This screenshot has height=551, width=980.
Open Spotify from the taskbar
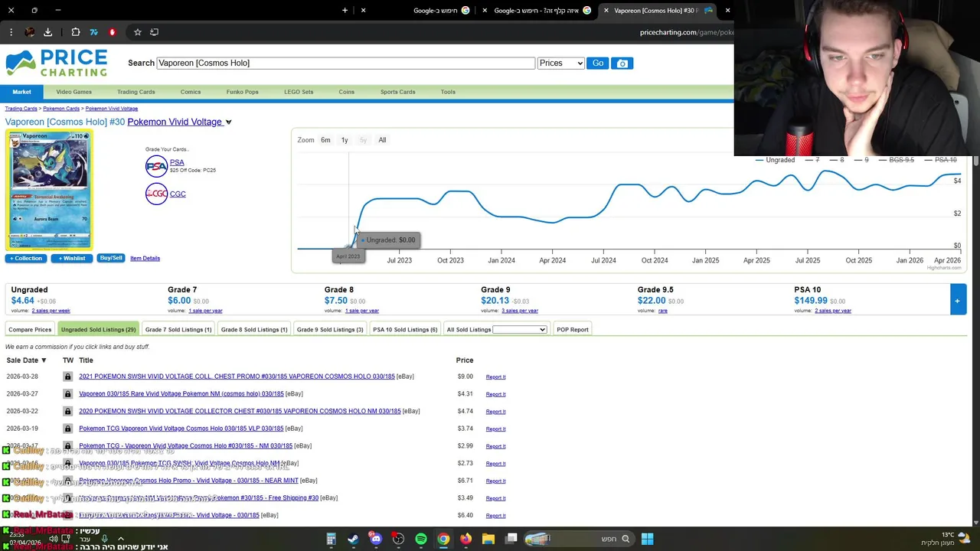[421, 539]
